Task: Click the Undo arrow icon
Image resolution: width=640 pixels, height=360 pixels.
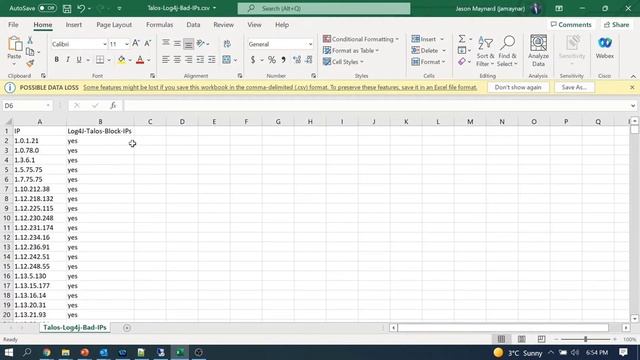Action: click(x=81, y=8)
